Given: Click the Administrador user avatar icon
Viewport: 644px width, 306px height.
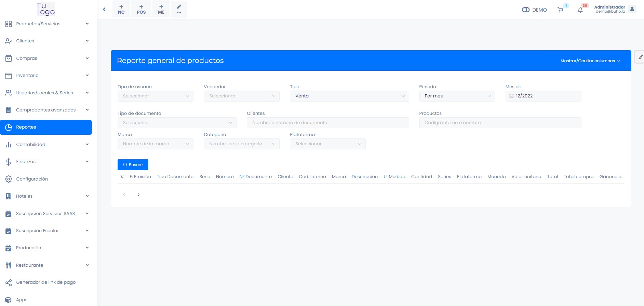Looking at the screenshot, I should pos(632,9).
